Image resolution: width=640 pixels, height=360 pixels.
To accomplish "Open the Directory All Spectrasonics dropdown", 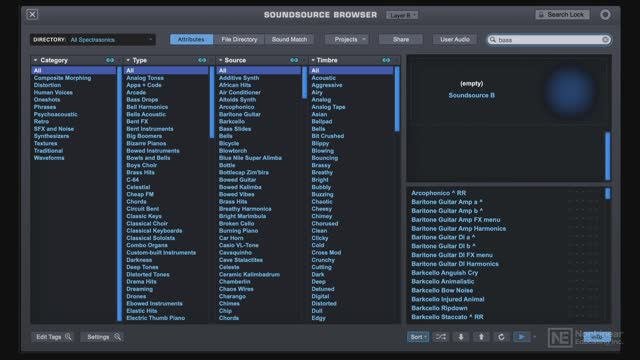I will pyautogui.click(x=93, y=40).
